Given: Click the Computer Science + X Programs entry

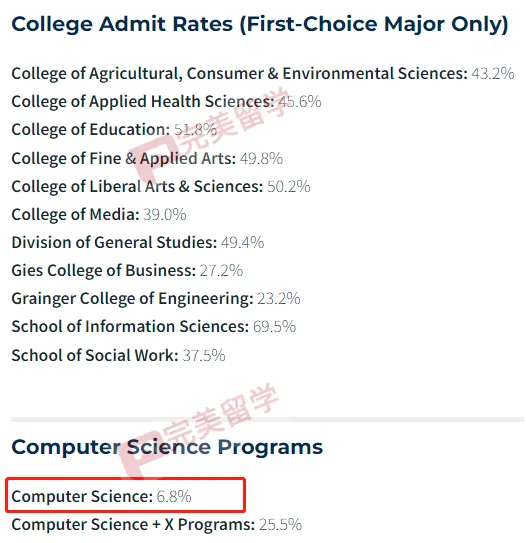Looking at the screenshot, I should (157, 525).
